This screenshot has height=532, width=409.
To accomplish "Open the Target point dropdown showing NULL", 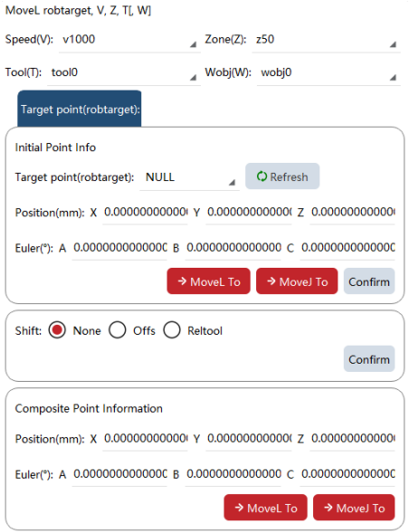I will click(189, 177).
